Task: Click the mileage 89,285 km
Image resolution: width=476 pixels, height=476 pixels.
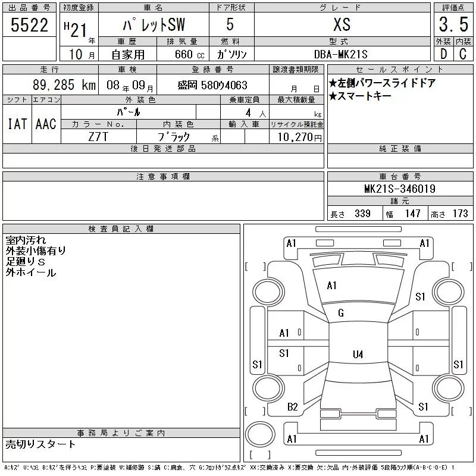Action: coord(64,84)
